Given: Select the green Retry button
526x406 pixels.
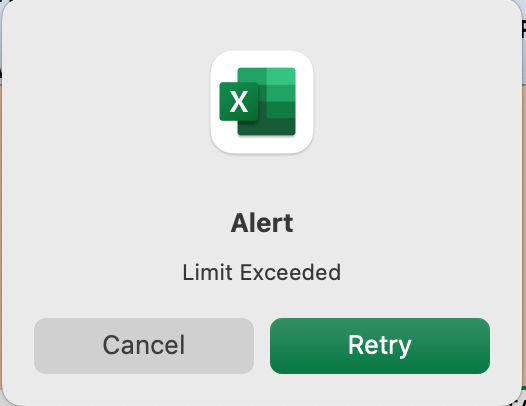Looking at the screenshot, I should pos(380,346).
